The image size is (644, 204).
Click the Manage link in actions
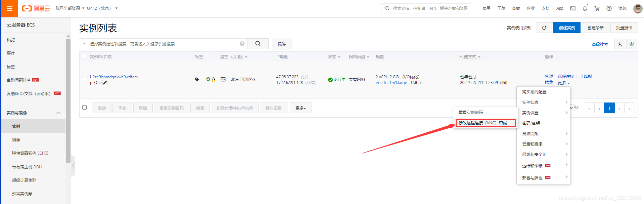[x=549, y=77]
